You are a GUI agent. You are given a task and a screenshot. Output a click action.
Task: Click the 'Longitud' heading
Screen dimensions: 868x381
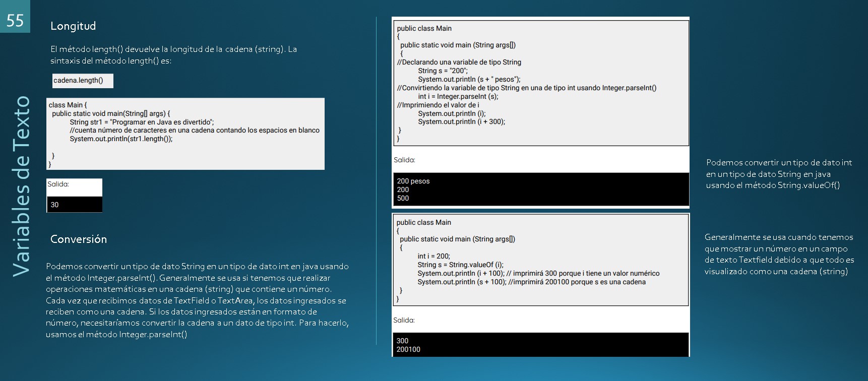click(73, 26)
